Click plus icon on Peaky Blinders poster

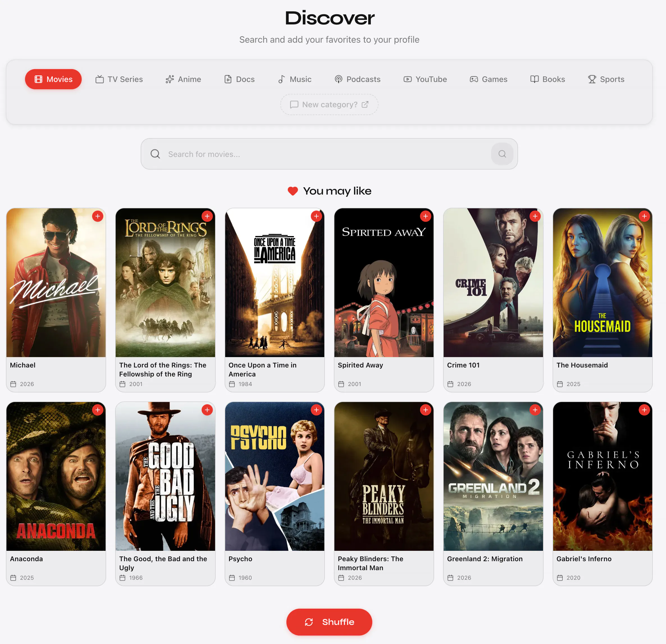pos(425,410)
